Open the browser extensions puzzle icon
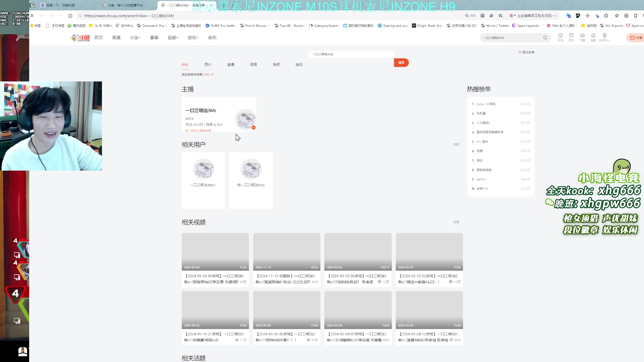The image size is (644, 362). click(606, 16)
